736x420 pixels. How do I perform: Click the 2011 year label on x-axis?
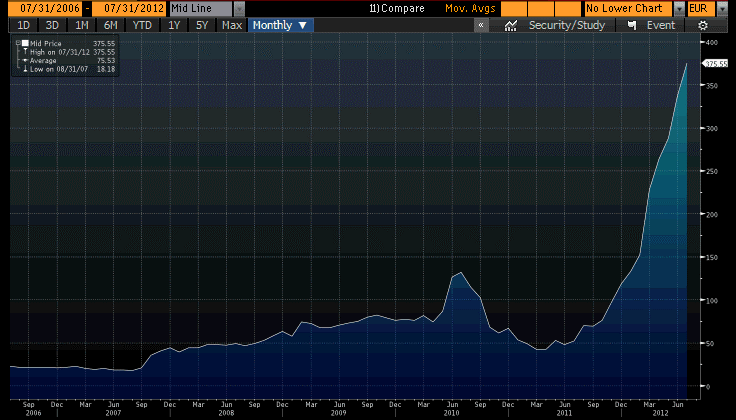[564, 413]
